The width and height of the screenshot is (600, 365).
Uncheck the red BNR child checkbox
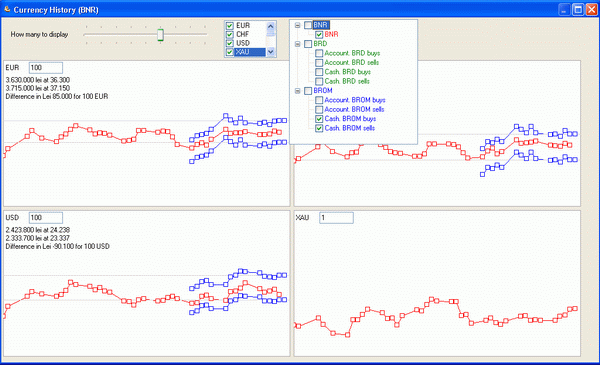[319, 34]
